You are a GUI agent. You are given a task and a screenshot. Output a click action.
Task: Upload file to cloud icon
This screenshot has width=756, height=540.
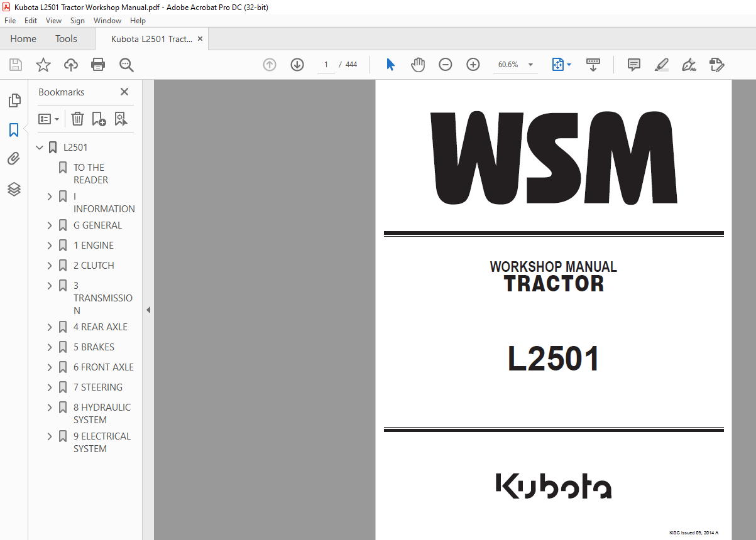[x=71, y=65]
